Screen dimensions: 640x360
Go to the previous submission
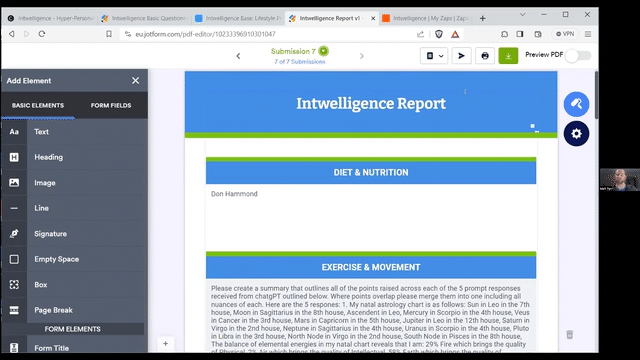click(238, 56)
